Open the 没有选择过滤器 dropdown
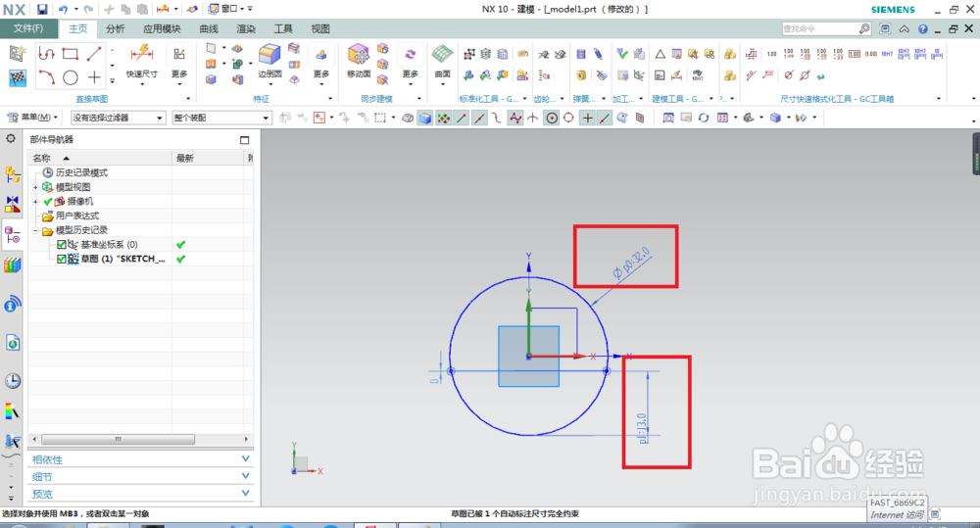Image resolution: width=980 pixels, height=528 pixels. coord(118,118)
